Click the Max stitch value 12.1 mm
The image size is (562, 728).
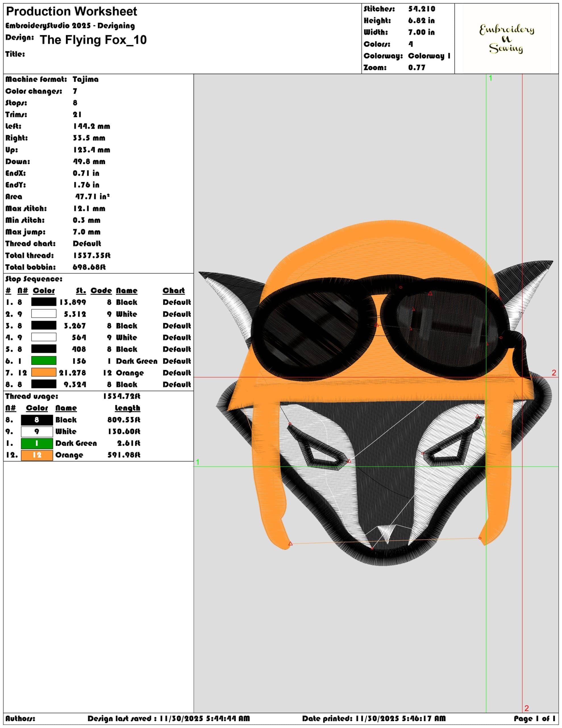click(x=89, y=209)
